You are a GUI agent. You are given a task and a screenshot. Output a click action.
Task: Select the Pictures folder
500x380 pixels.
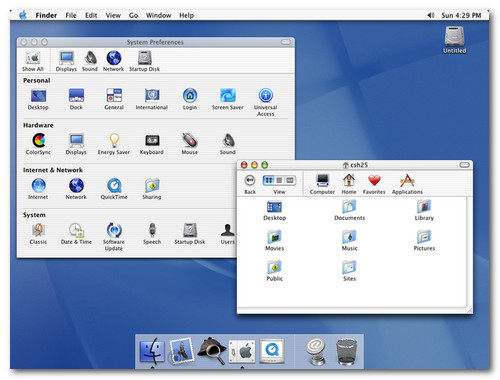click(424, 241)
